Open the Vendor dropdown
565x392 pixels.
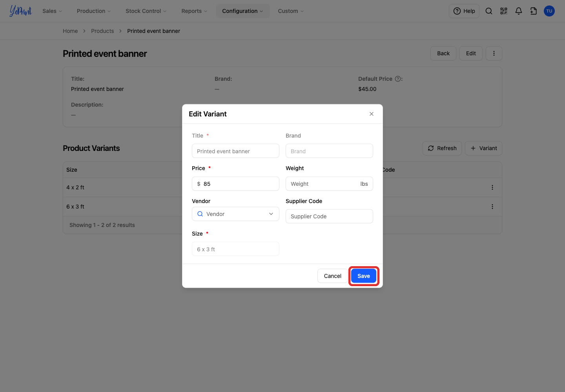235,214
